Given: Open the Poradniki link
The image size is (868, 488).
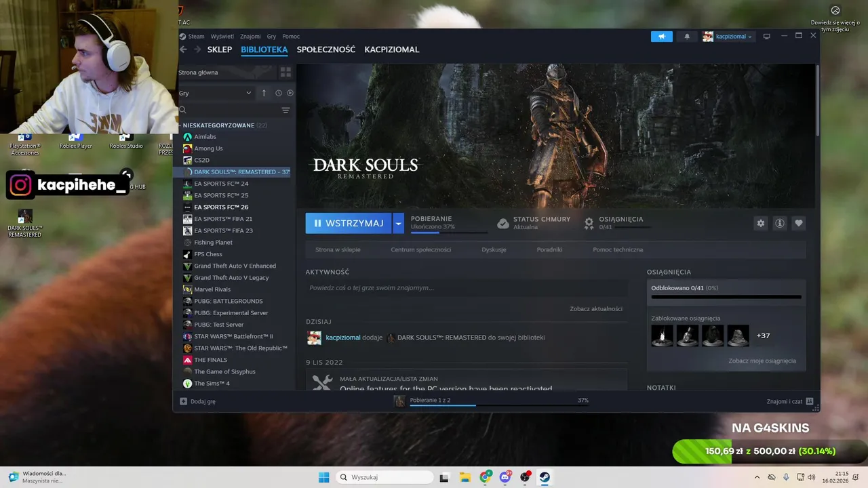Looking at the screenshot, I should click(549, 249).
